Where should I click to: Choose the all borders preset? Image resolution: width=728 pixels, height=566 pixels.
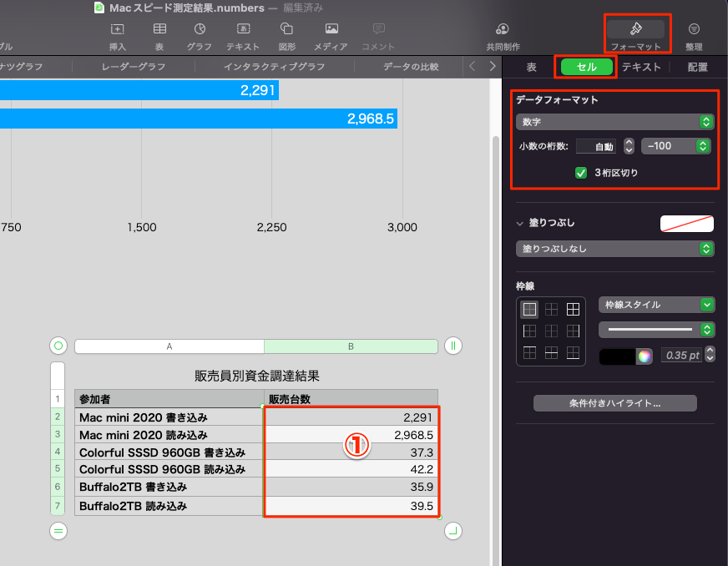[x=573, y=309]
